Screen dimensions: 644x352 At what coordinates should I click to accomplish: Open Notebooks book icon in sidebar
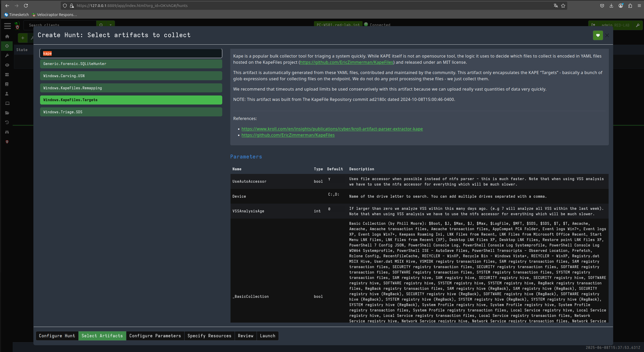coord(7,84)
